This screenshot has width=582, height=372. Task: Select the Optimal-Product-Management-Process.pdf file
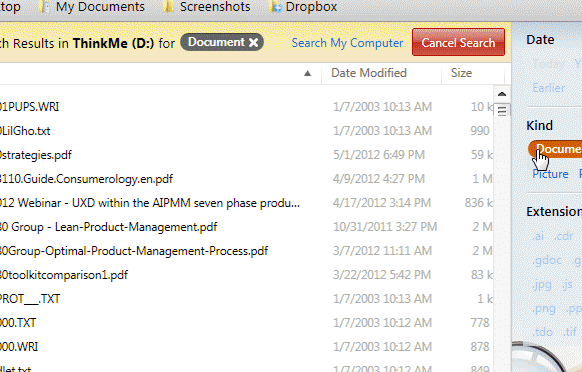point(134,251)
